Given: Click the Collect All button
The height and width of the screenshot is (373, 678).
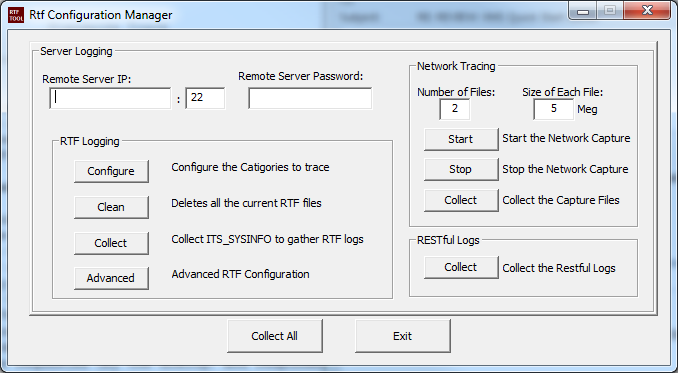Looking at the screenshot, I should tap(275, 336).
